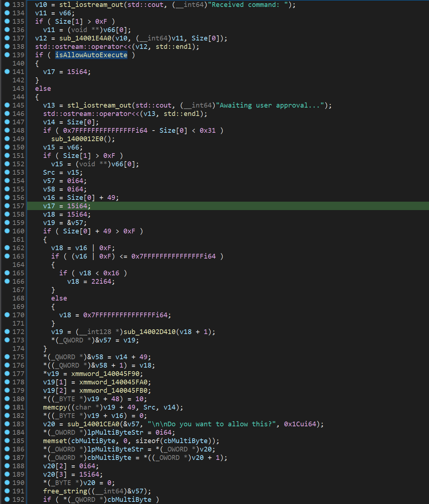Click line number 157 in the gutter
This screenshot has height=504, width=429.
[18, 206]
